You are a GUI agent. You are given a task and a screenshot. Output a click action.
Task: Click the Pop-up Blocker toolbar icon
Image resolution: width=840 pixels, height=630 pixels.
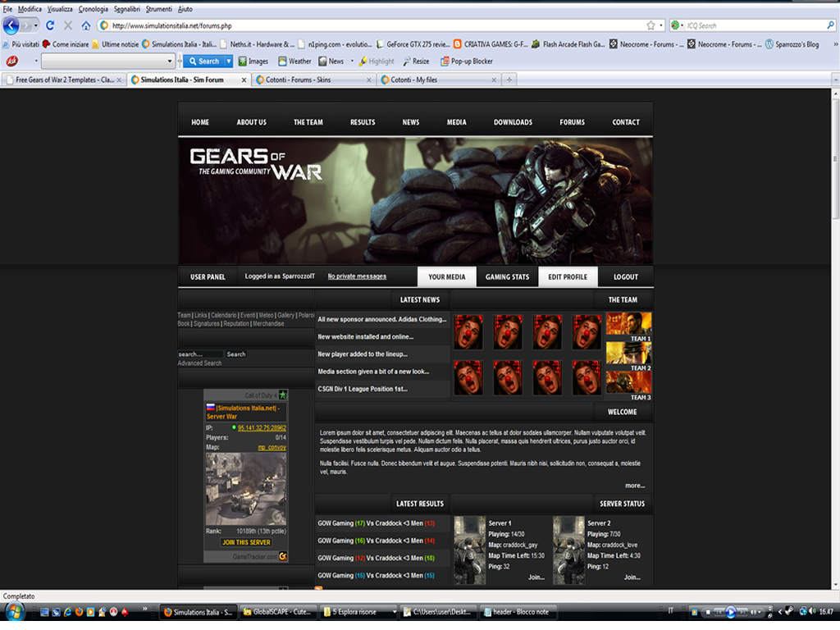(445, 61)
